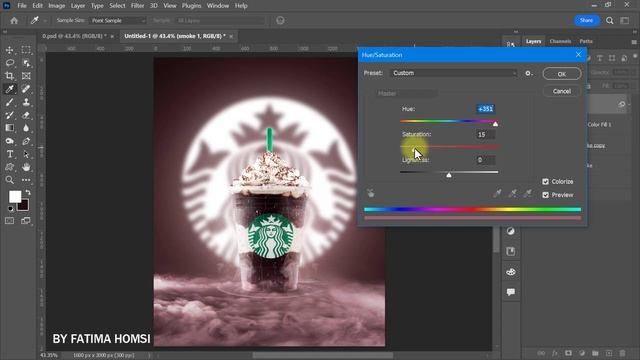Open the workspace switcher dropdown
The image size is (640, 360).
(625, 20)
